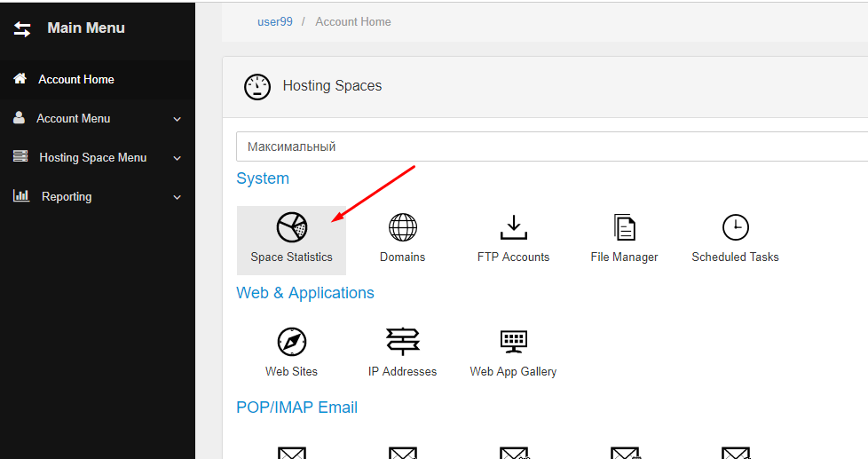Click the Reporting bar chart icon
The height and width of the screenshot is (459, 868).
pos(21,195)
